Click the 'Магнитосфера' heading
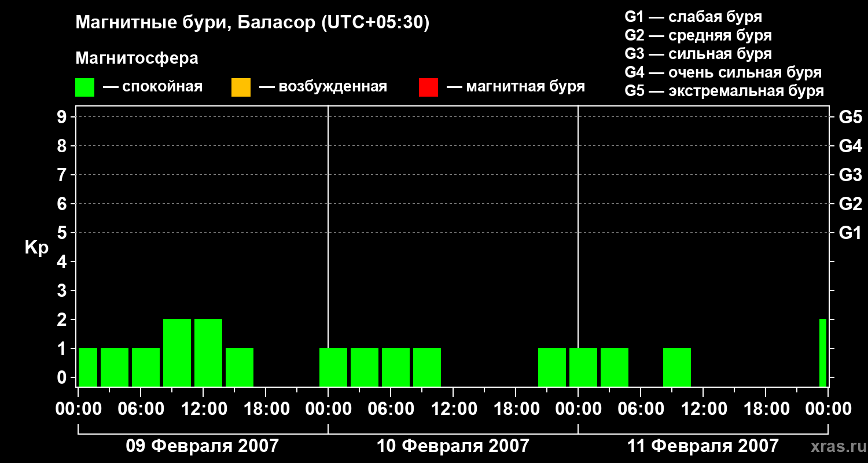 pos(137,58)
